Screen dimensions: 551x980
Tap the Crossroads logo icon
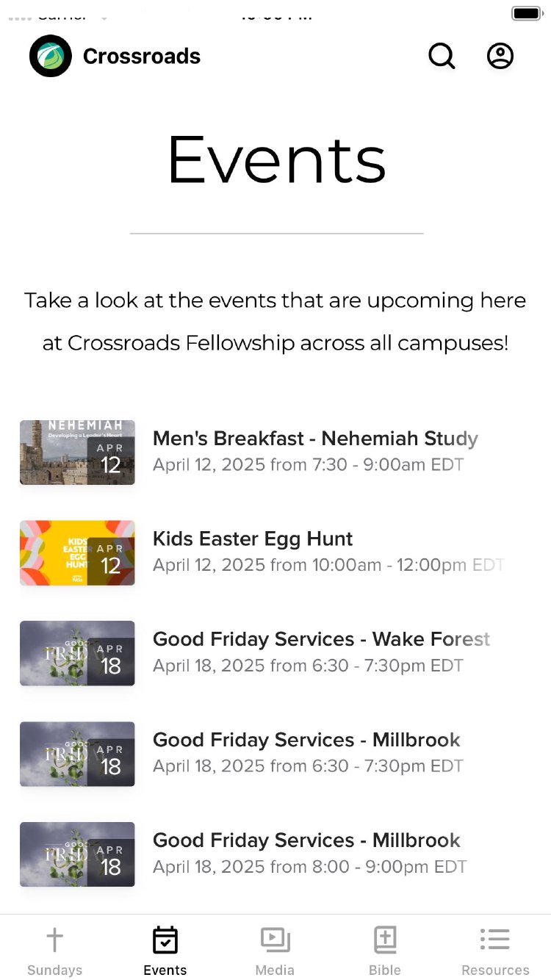click(x=51, y=57)
